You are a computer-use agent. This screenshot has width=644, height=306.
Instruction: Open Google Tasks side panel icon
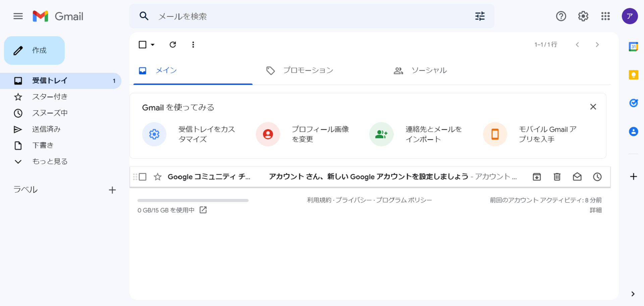(x=633, y=103)
